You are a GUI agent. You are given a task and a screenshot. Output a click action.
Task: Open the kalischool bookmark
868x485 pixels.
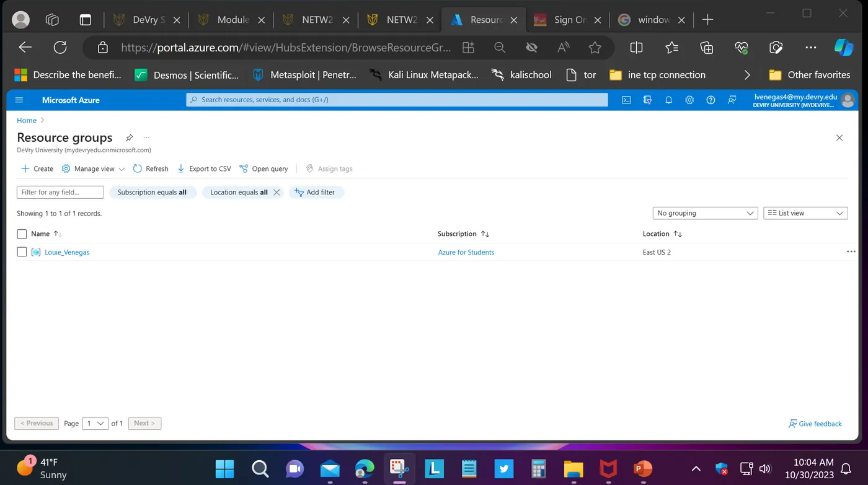[521, 75]
